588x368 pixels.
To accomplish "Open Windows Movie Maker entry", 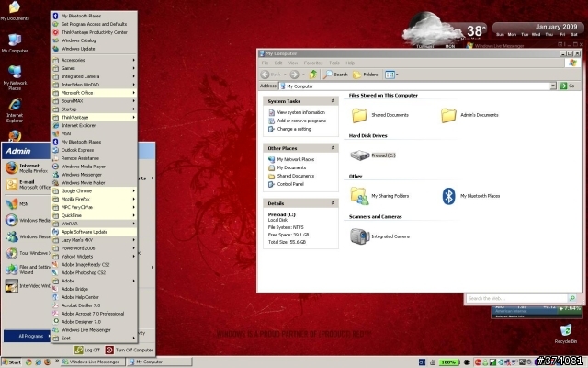I will click(94, 183).
